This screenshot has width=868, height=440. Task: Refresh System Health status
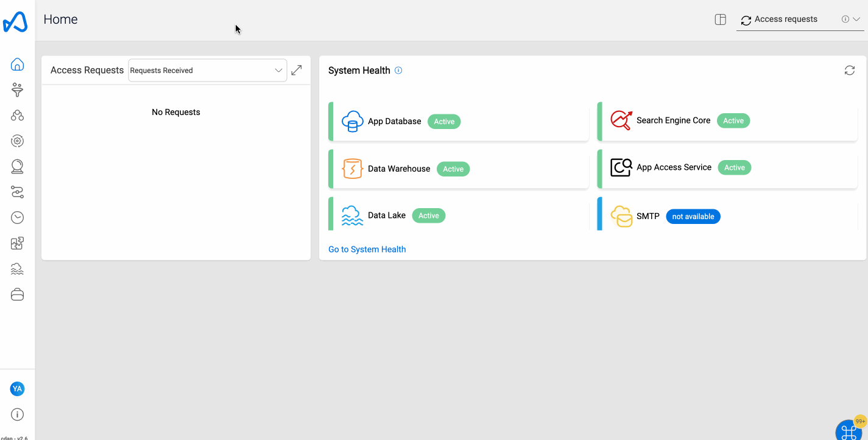pos(850,71)
